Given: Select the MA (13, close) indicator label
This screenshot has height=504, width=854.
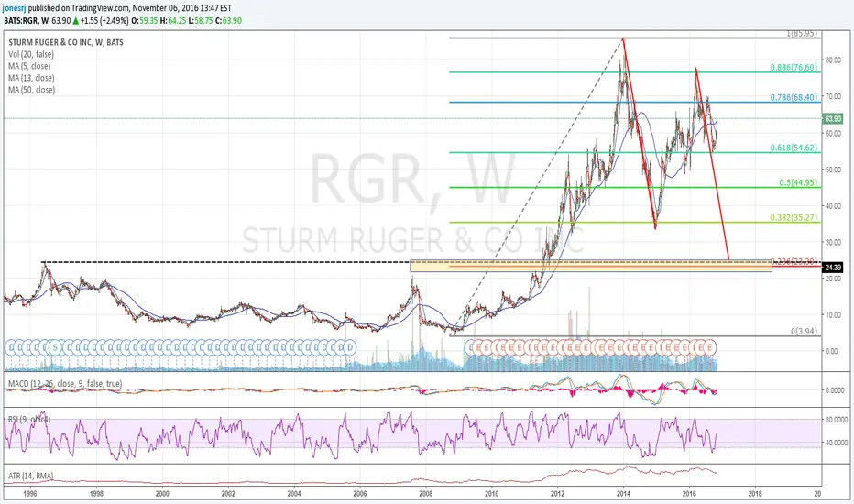Looking at the screenshot, I should point(31,78).
